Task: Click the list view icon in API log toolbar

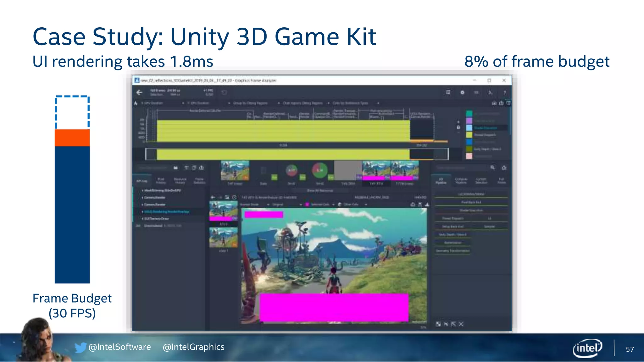Action: pos(194,168)
